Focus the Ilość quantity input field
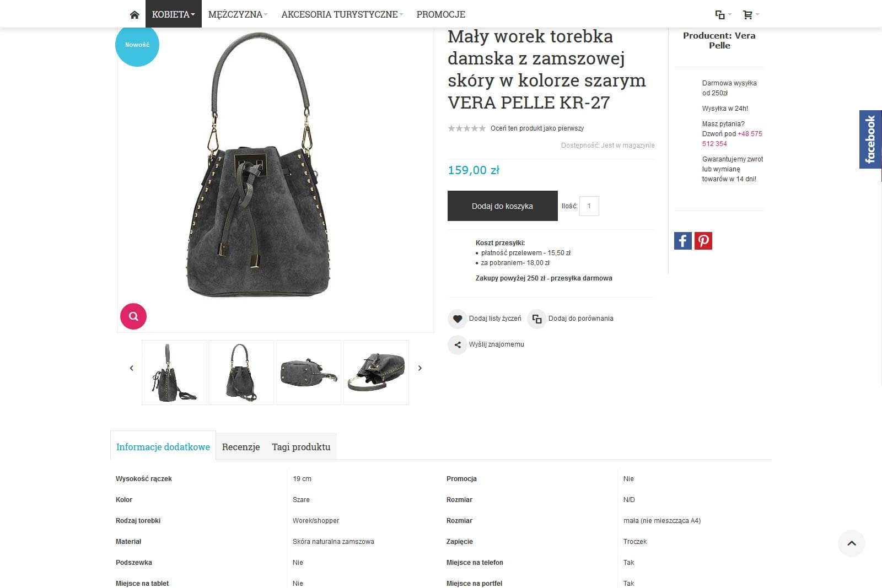Image resolution: width=882 pixels, height=588 pixels. (589, 206)
